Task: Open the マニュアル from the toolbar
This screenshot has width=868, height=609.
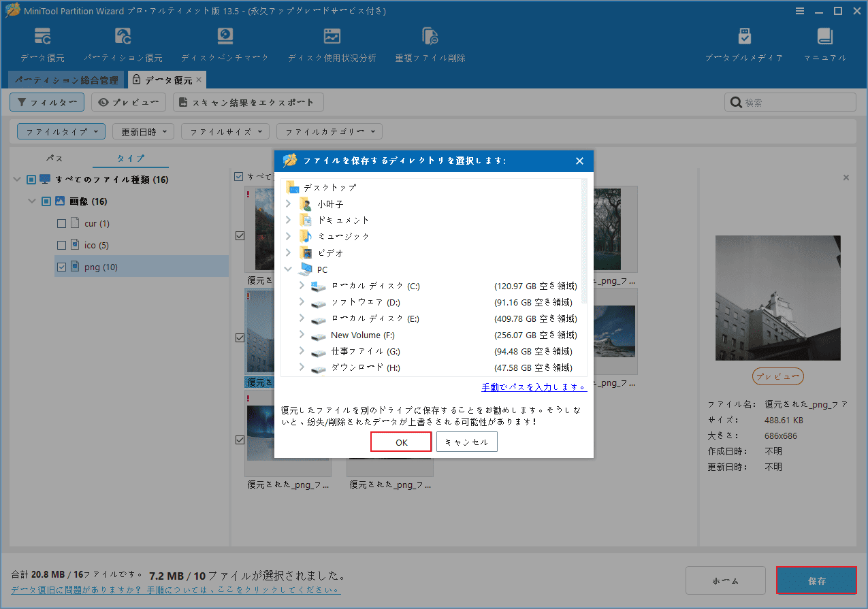Action: click(824, 43)
